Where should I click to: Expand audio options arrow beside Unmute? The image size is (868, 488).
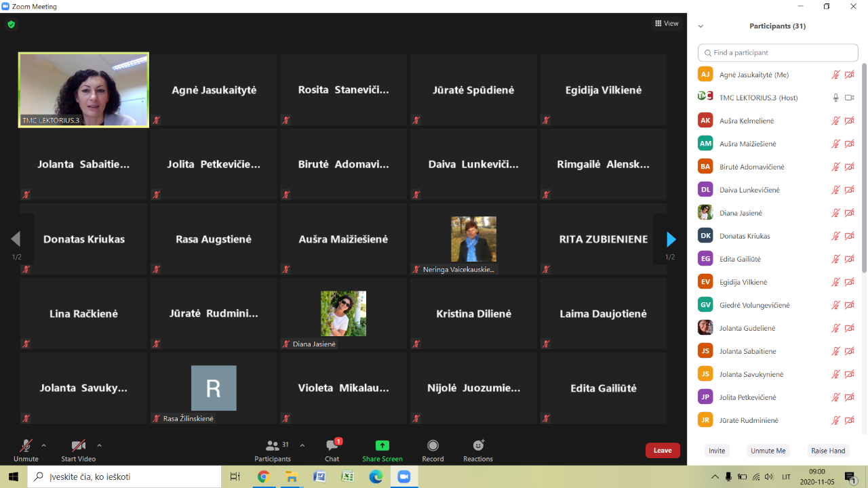tap(44, 445)
